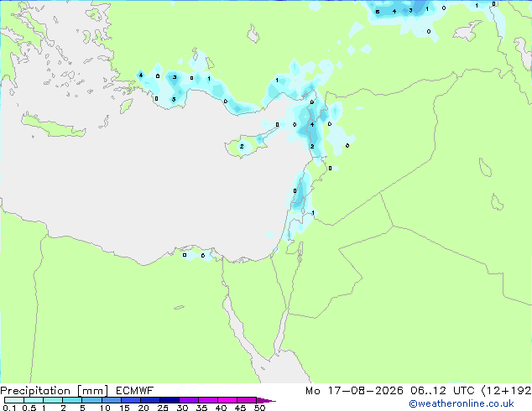Click the 25–30 mm dark navy legend box
The image size is (532, 411).
pyautogui.click(x=169, y=400)
